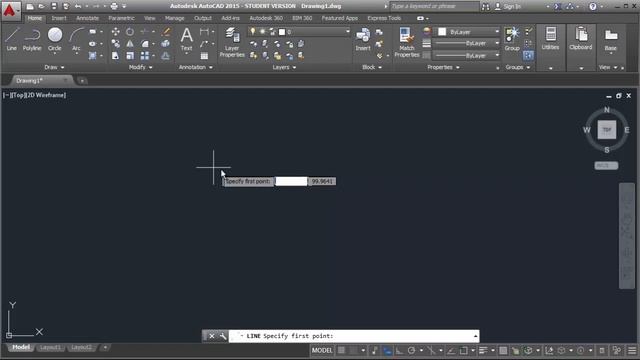Viewport: 640px width, 360px height.
Task: Expand the Block panel
Action: pos(372,67)
